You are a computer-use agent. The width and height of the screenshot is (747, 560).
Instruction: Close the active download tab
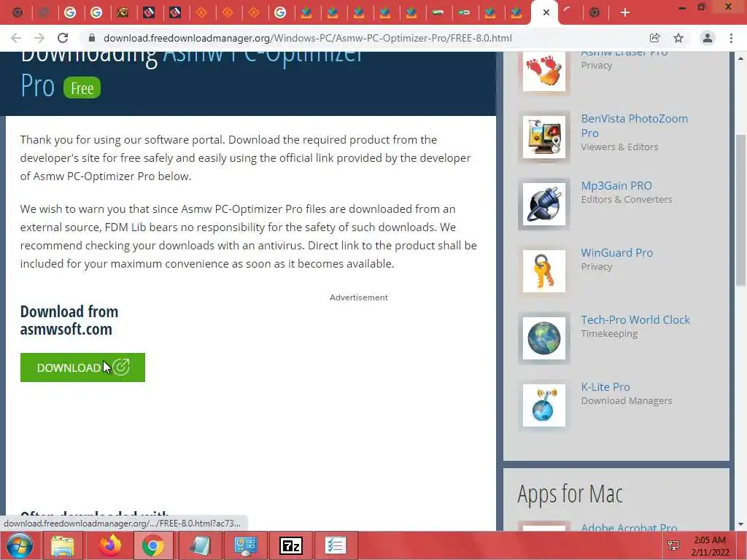546,13
